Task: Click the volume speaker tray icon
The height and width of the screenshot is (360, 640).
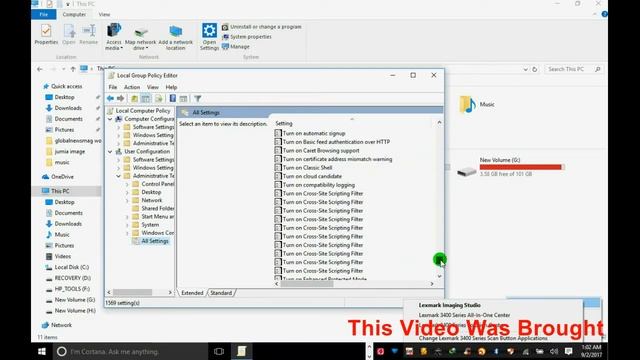Action: (x=553, y=351)
